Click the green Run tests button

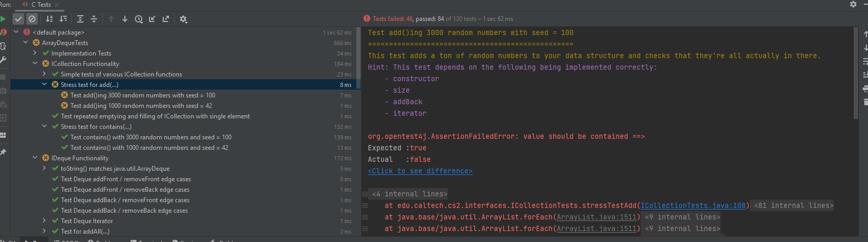pos(3,19)
